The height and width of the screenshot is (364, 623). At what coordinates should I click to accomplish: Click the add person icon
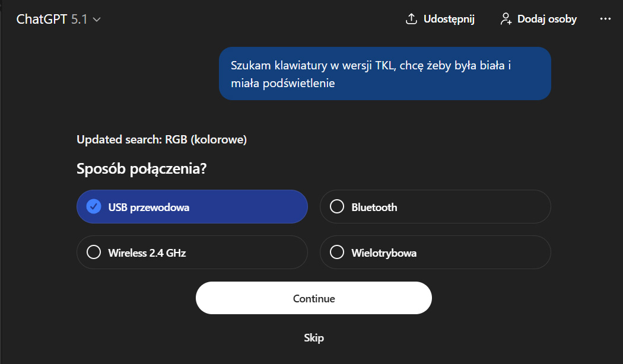(506, 19)
